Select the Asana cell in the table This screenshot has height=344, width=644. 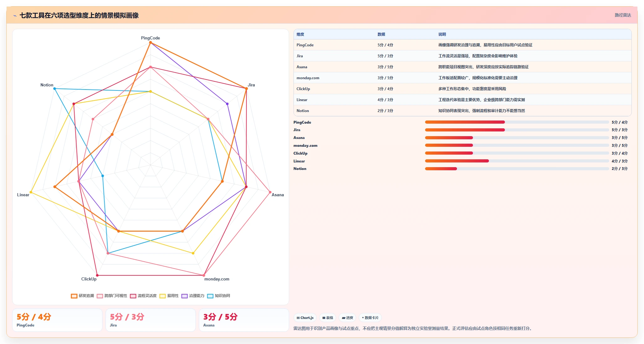pos(302,67)
